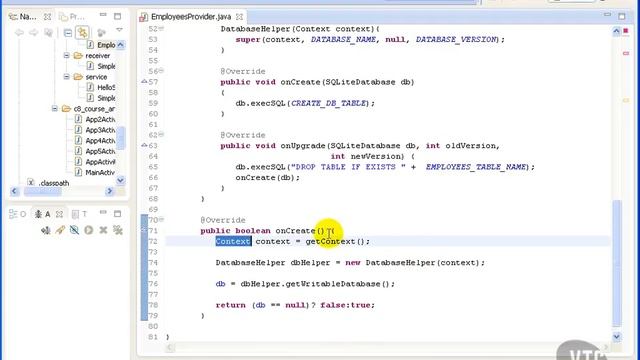
Task: Fold the block at line 62
Action: [x=161, y=135]
